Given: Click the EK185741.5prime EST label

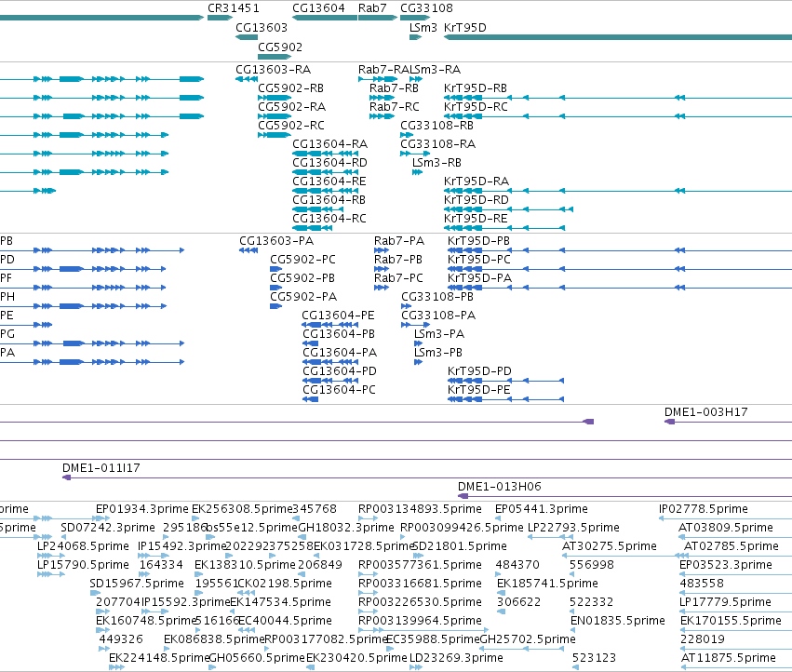Looking at the screenshot, I should coord(547,583).
